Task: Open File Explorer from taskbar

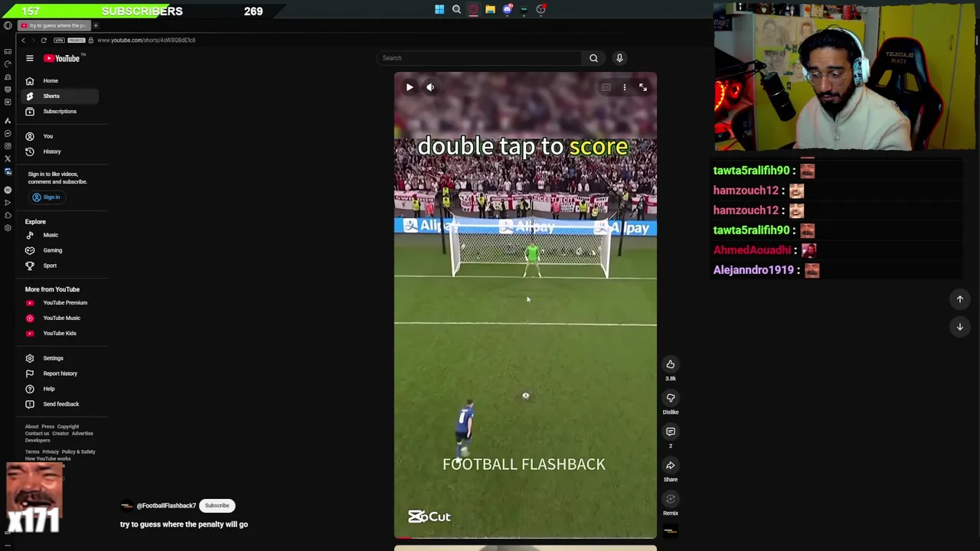Action: tap(490, 10)
